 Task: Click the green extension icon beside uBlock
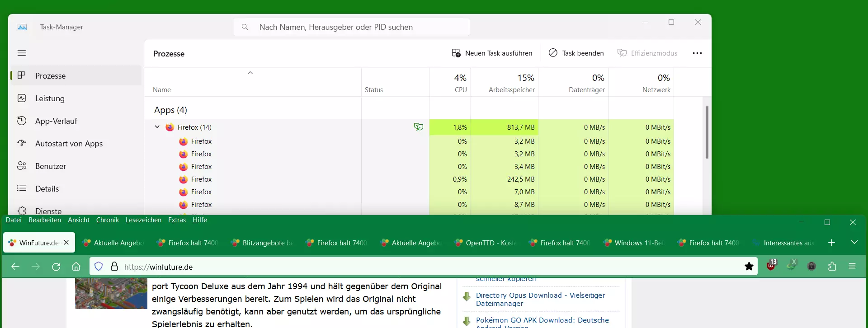[791, 266]
